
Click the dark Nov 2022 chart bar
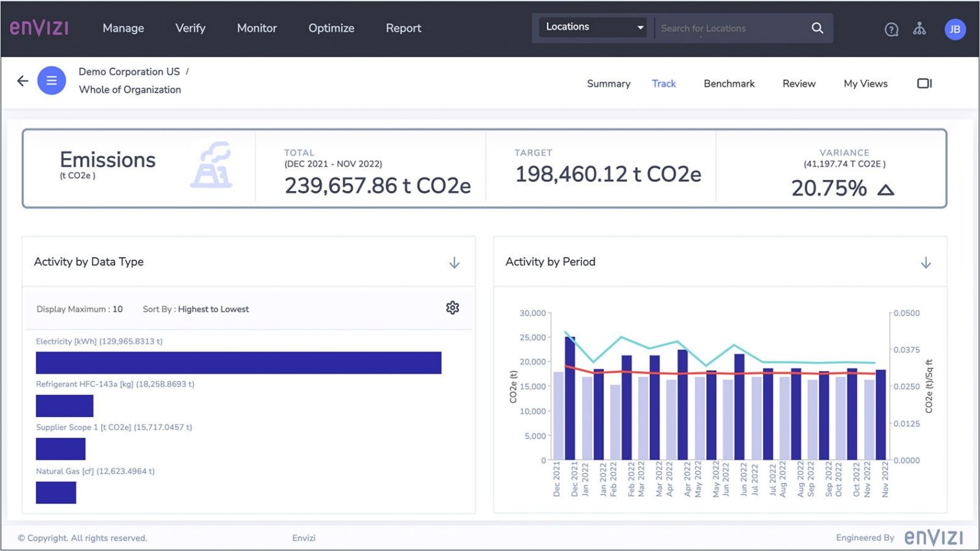[x=881, y=415]
